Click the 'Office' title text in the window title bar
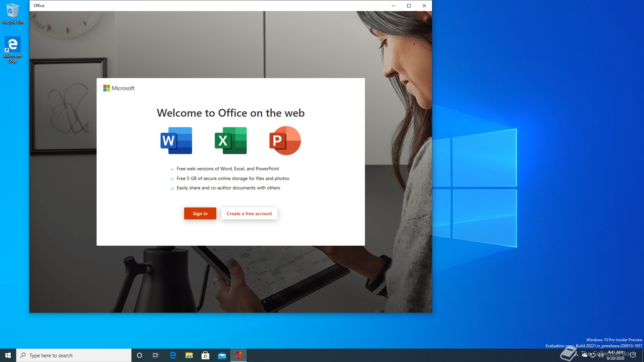Screen dimensions: 644x362 (39, 6)
